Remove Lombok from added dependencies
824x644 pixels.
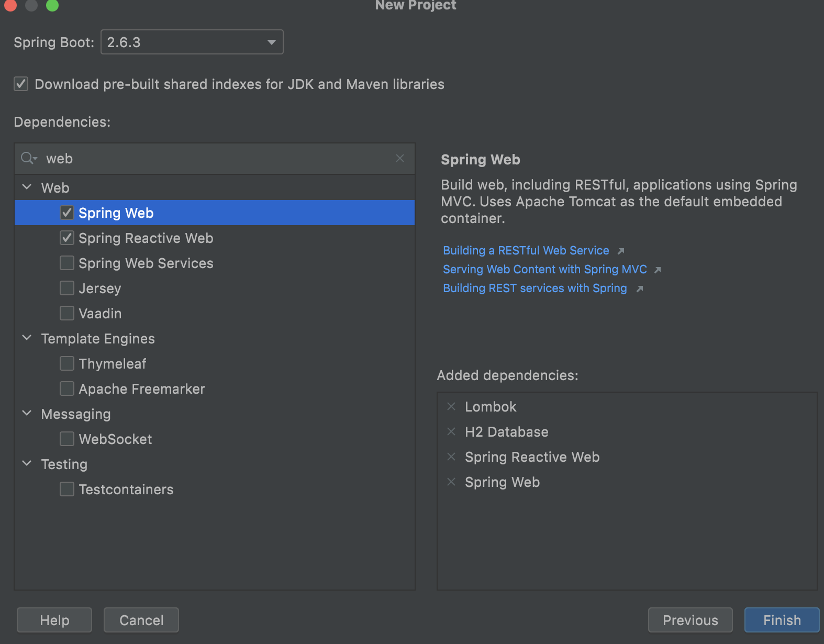coord(451,406)
